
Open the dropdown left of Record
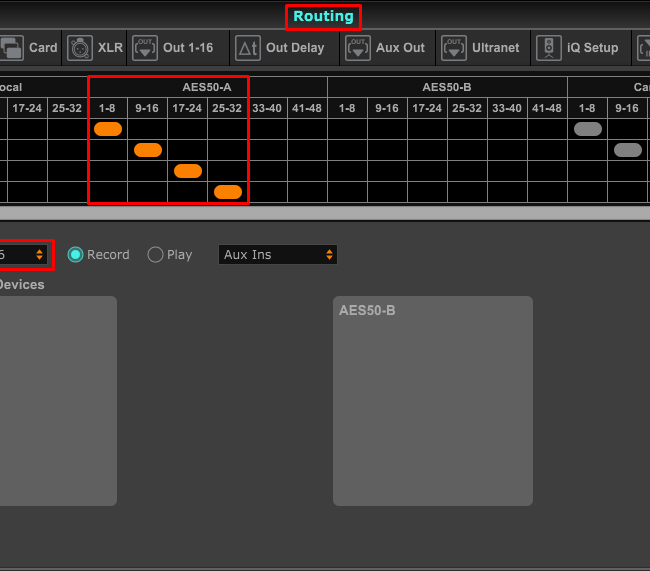point(23,255)
